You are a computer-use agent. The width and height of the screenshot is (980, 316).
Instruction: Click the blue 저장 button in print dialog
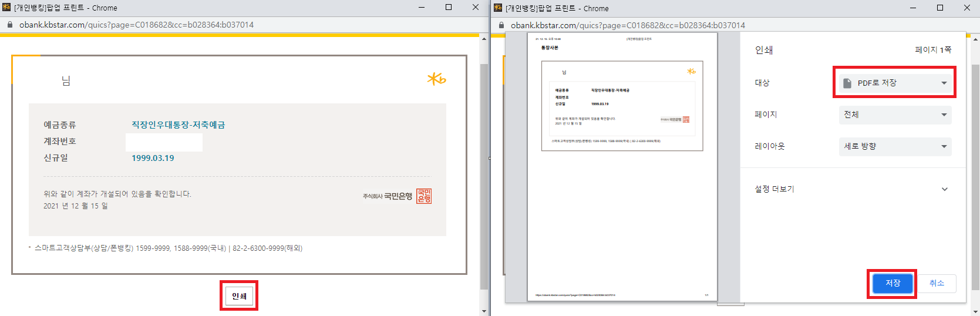(893, 284)
